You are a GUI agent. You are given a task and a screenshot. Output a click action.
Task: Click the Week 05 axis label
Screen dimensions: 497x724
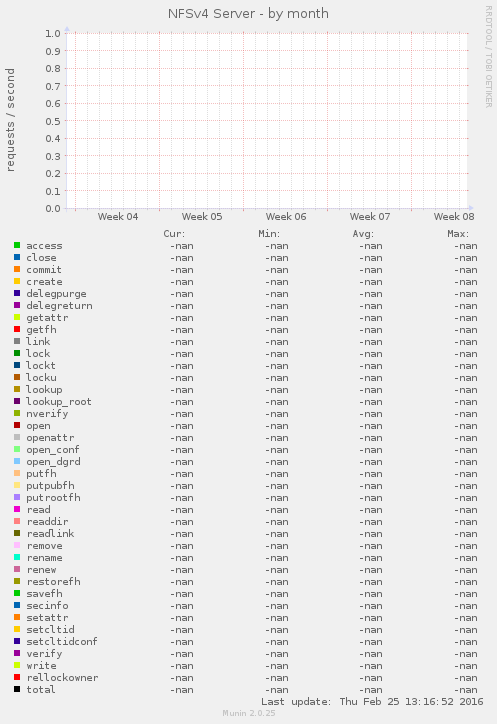(x=202, y=217)
